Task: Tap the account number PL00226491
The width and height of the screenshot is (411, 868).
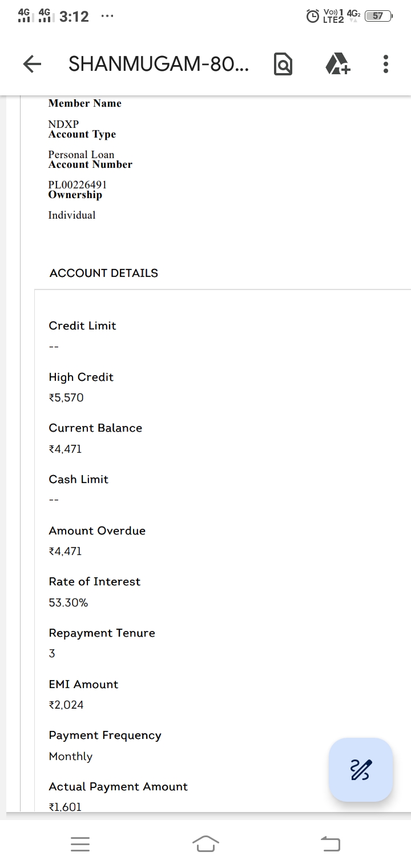Action: (78, 184)
